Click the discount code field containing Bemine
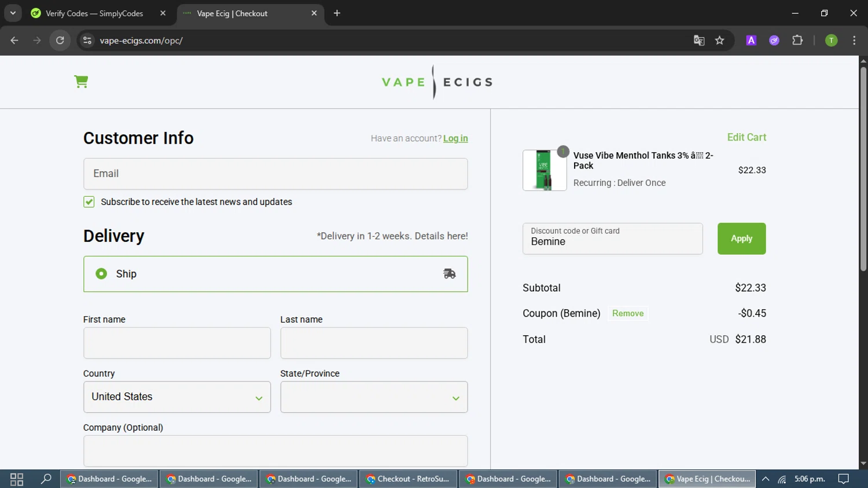This screenshot has height=488, width=868. click(x=612, y=239)
